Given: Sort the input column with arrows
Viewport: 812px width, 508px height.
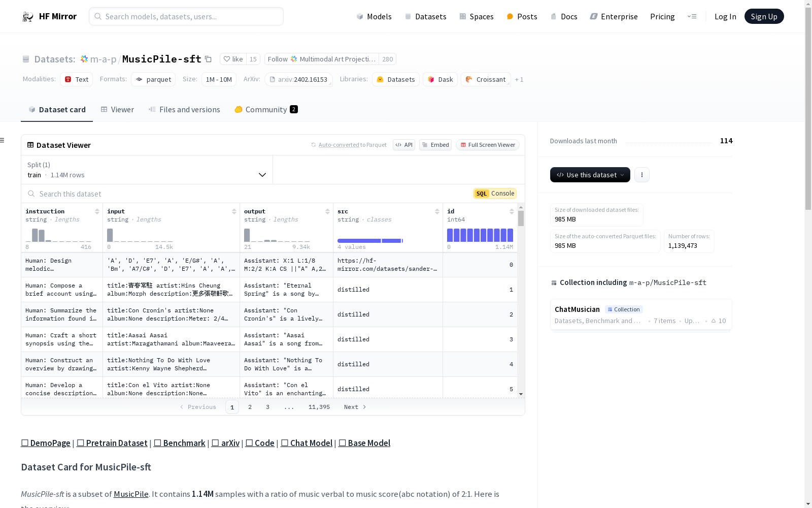Looking at the screenshot, I should 234,211.
